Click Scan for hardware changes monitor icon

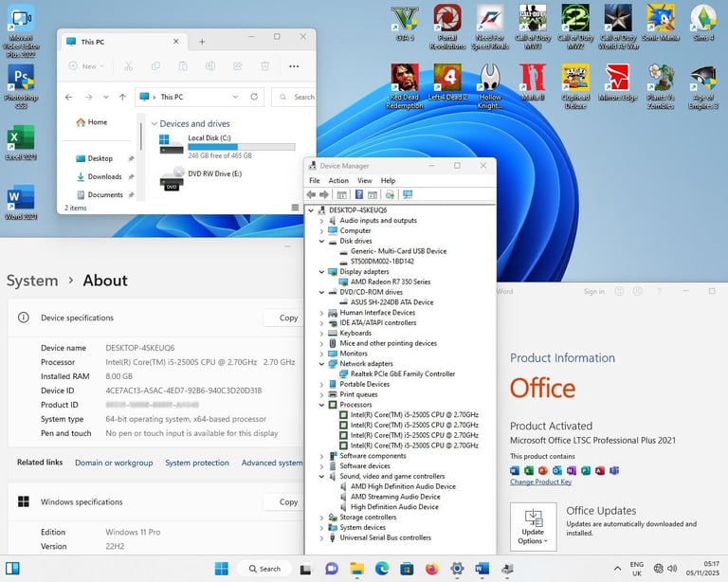click(408, 194)
